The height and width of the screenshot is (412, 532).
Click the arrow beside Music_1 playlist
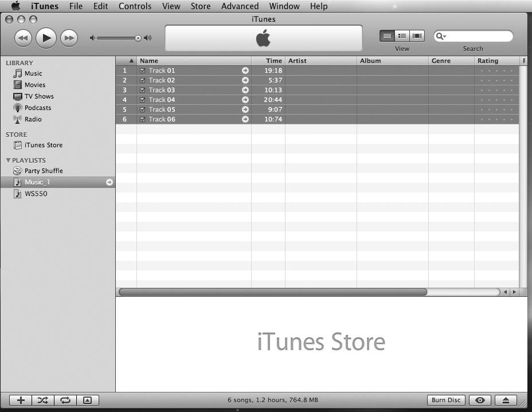(109, 182)
